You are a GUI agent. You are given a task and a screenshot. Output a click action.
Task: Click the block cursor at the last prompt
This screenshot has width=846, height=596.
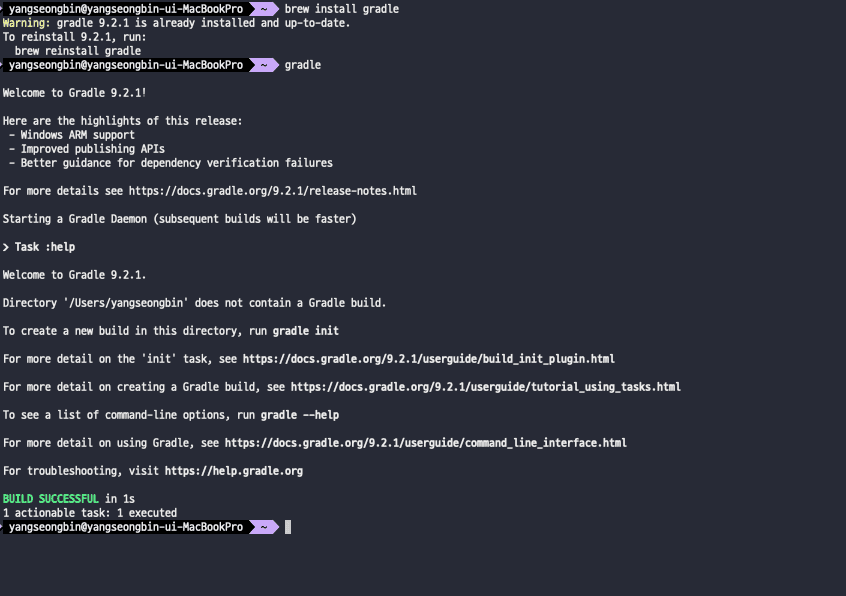coord(288,527)
